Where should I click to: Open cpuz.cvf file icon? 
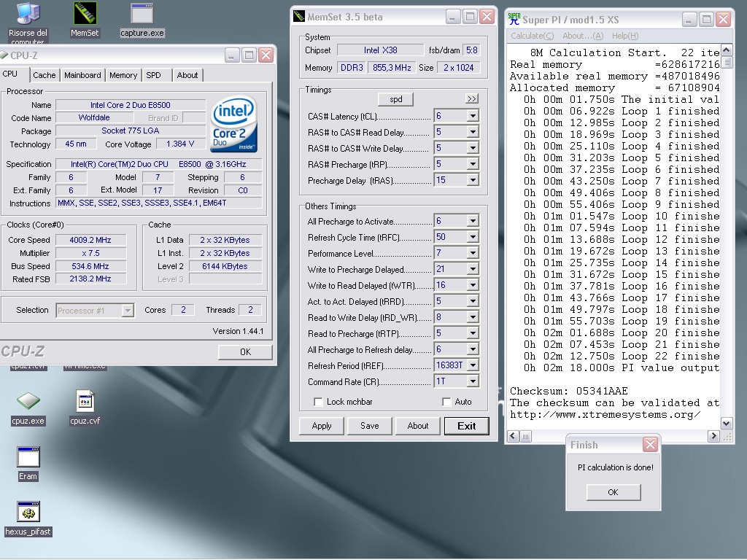point(85,408)
